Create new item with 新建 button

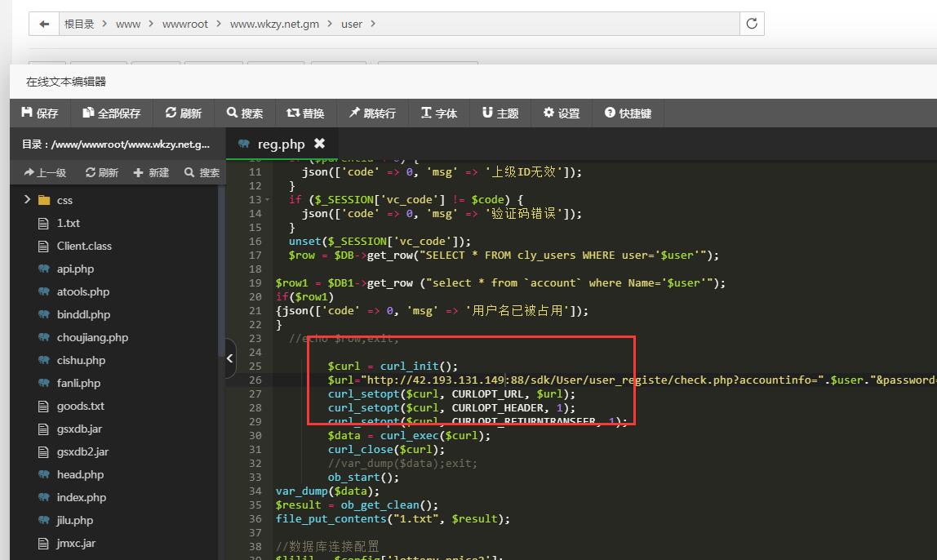coord(151,172)
